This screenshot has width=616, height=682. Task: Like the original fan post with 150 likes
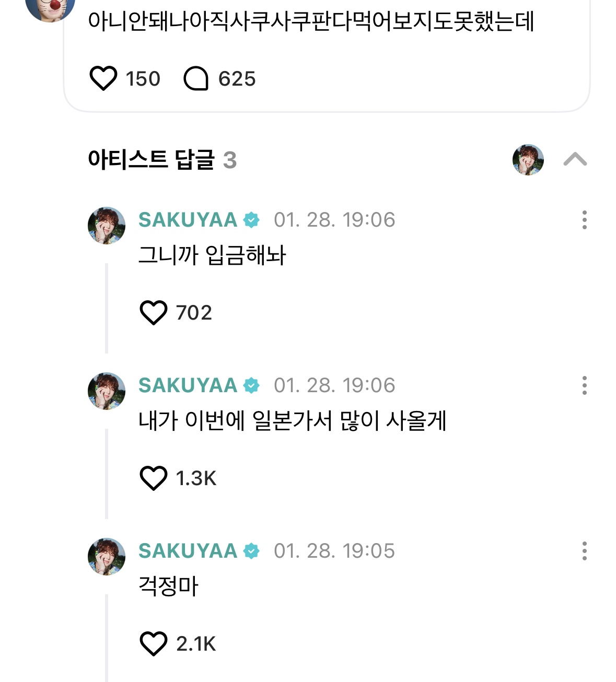[103, 79]
